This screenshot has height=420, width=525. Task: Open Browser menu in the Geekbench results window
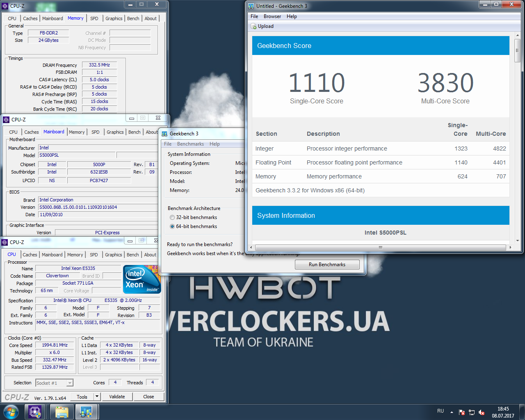[x=272, y=16]
